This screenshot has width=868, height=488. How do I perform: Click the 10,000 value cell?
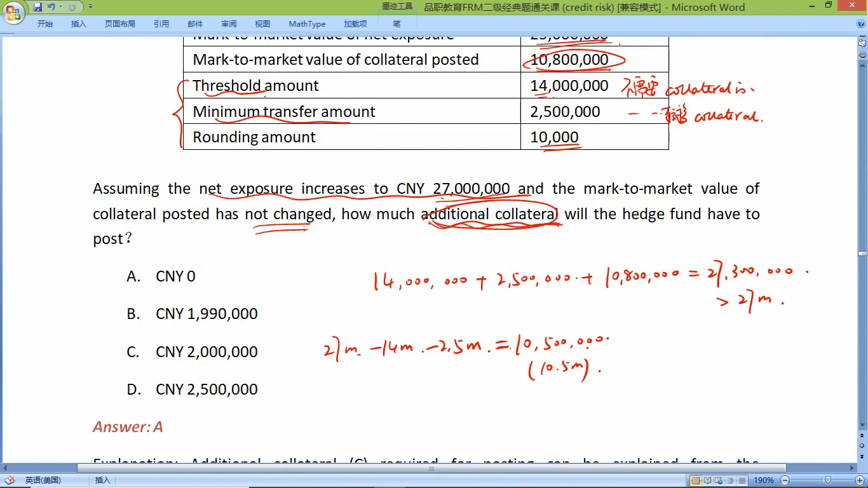[x=595, y=137]
